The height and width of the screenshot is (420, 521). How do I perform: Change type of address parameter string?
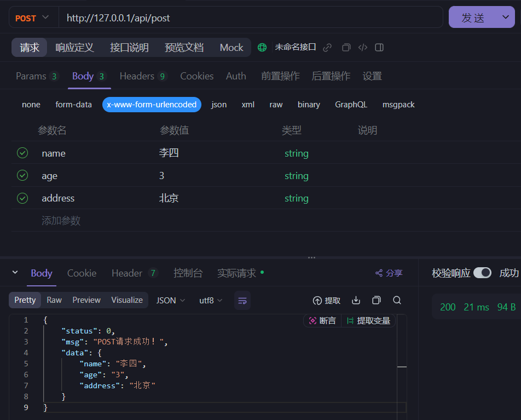point(297,198)
